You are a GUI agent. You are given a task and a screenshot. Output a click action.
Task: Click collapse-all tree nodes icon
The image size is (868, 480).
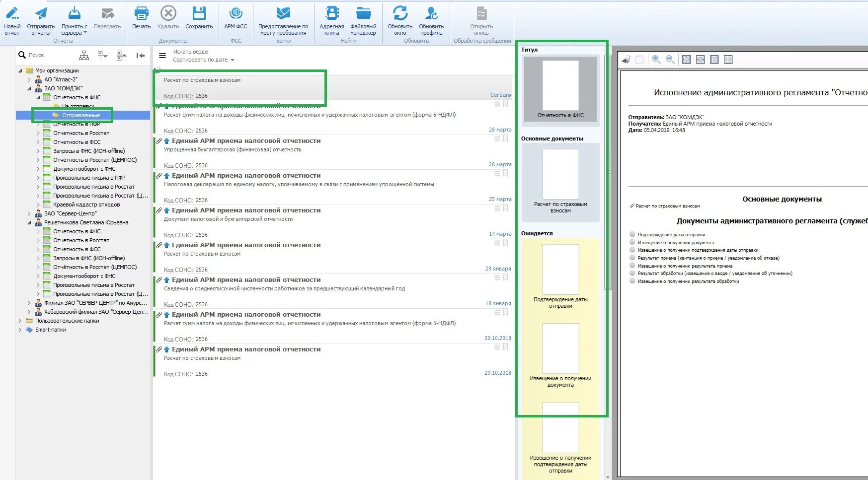[121, 56]
